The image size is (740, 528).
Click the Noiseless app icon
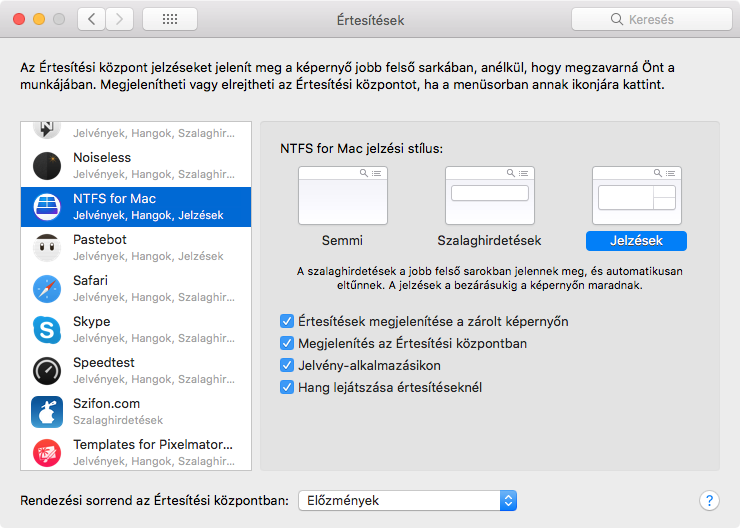coord(47,166)
